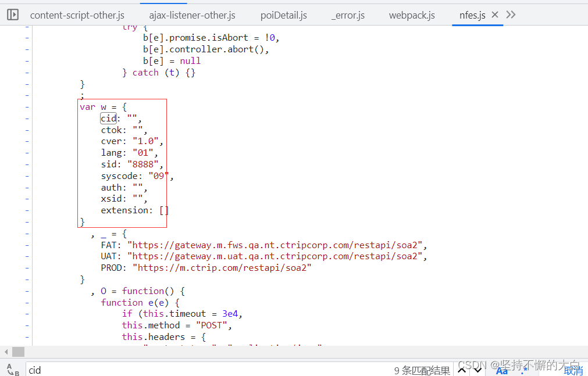Select the nfes.js tab
This screenshot has width=588, height=376.
(472, 15)
